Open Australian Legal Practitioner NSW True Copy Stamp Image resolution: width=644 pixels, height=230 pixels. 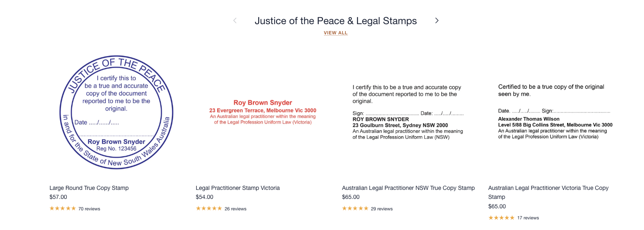click(x=408, y=188)
